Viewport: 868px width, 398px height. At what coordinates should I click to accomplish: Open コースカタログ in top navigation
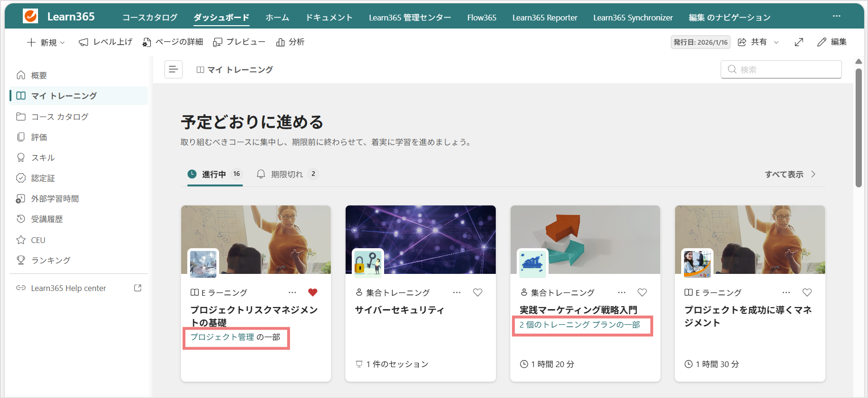(x=150, y=18)
